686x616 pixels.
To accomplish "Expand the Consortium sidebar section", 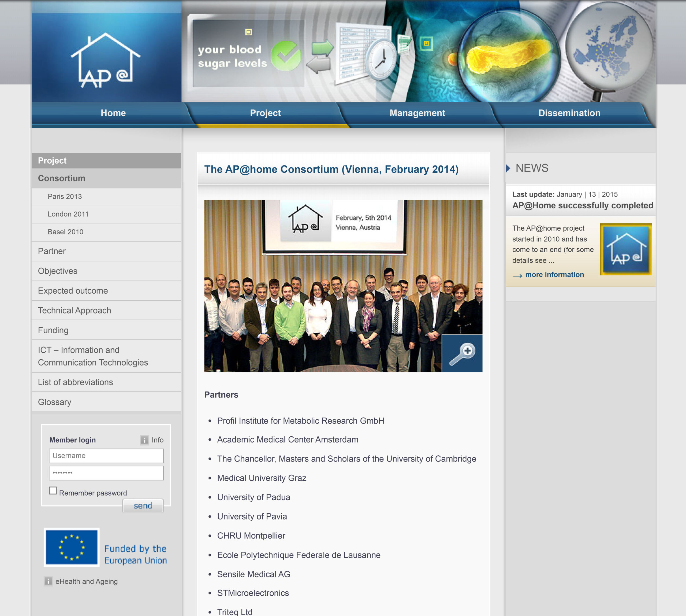I will pos(62,178).
